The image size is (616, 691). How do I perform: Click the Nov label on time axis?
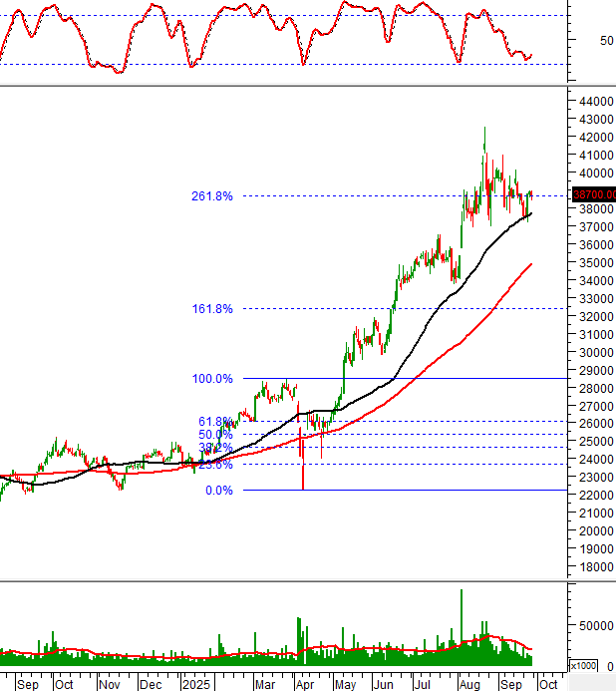click(108, 685)
